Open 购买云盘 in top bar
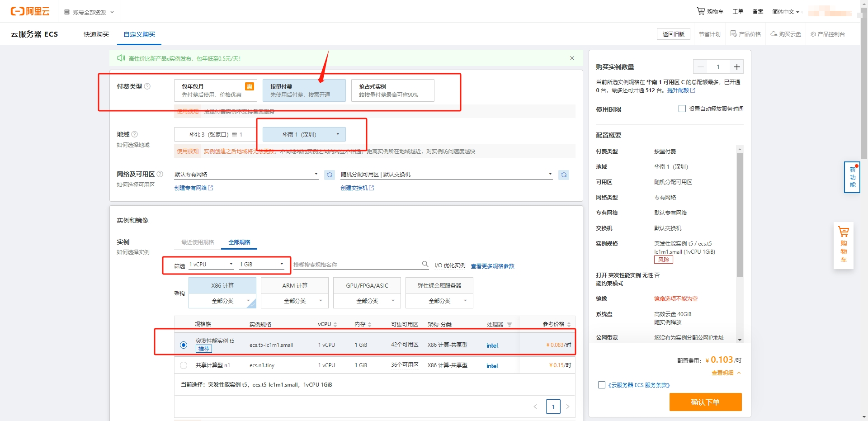This screenshot has width=868, height=421. pos(786,34)
